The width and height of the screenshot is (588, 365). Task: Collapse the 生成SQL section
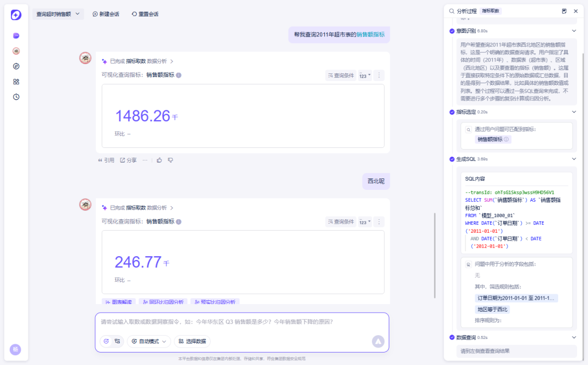574,159
